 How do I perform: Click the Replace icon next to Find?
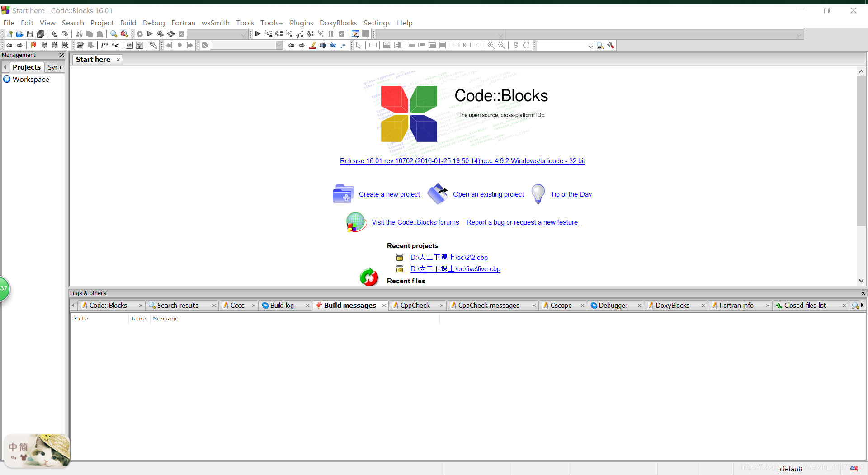[x=124, y=34]
